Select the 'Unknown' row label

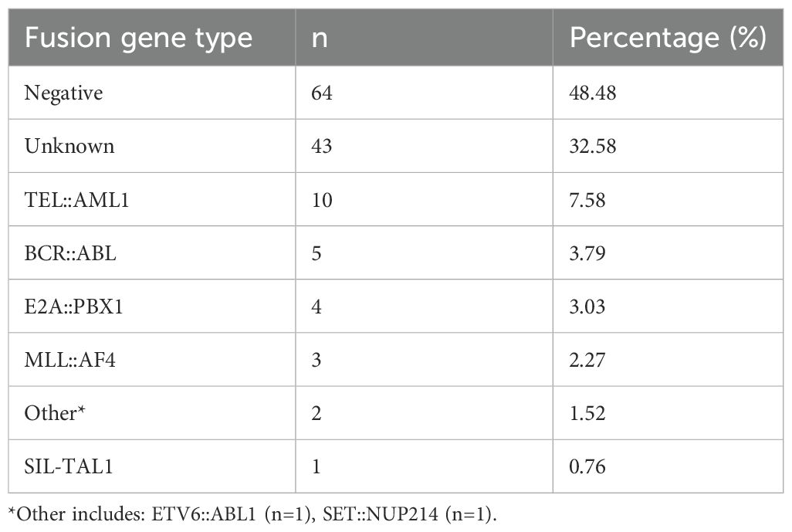(69, 146)
